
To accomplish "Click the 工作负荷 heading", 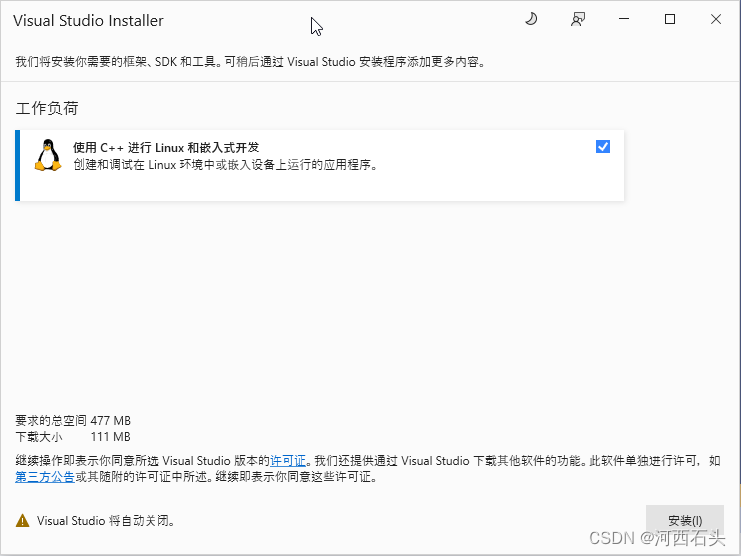I will click(x=47, y=108).
